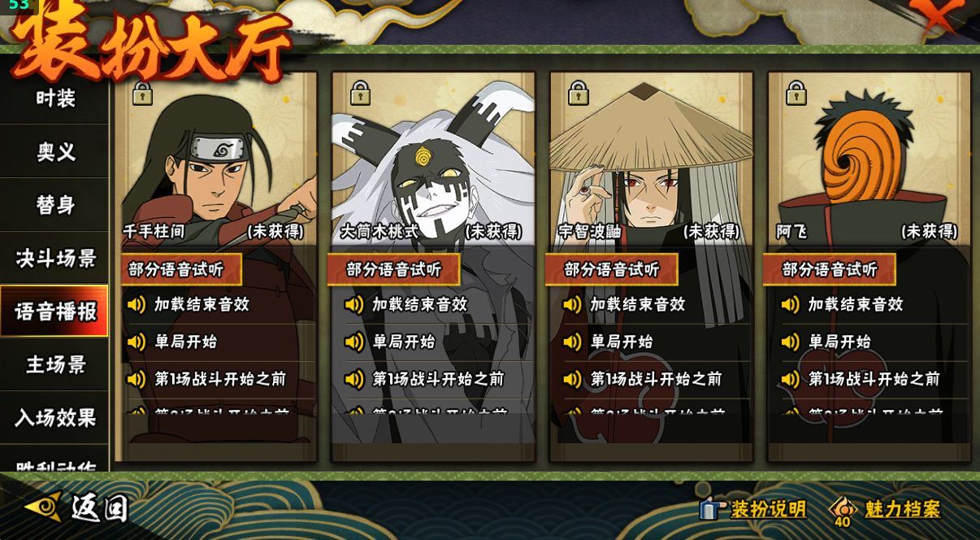Click the lock icon on 大筒木桃式 card
This screenshot has height=540, width=980.
pos(360,93)
